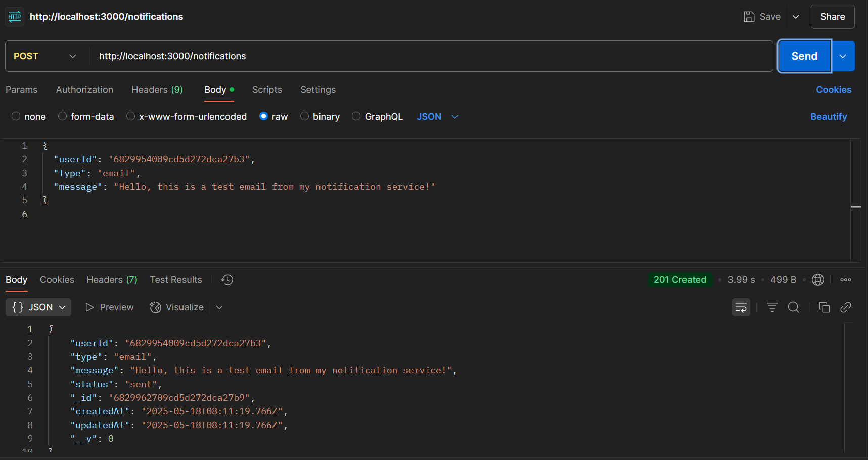
Task: Click the Preview button in response
Action: coord(109,307)
